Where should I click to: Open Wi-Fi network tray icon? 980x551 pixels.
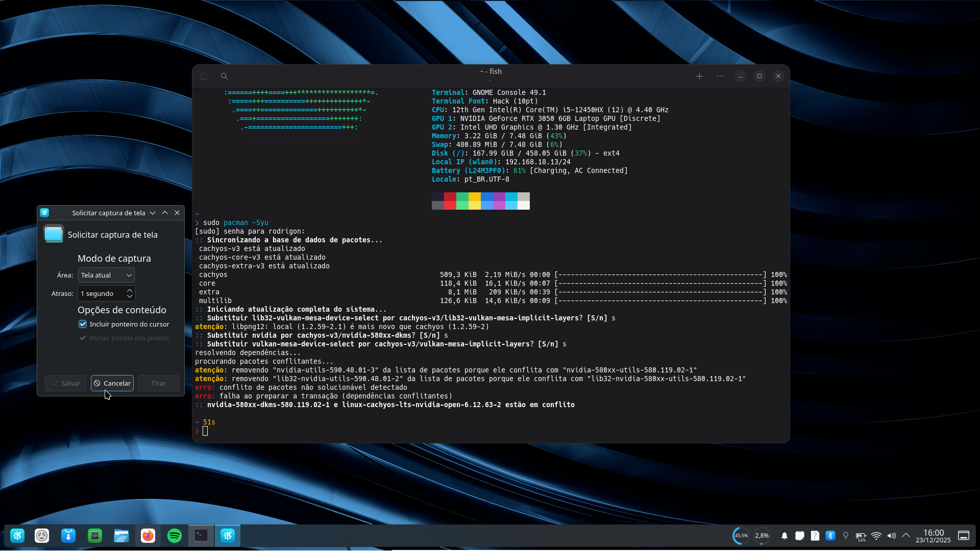(876, 536)
